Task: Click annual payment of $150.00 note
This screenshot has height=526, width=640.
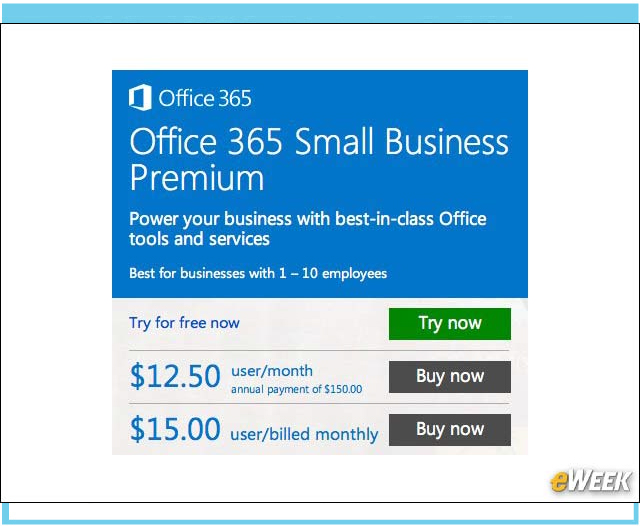Action: [x=296, y=389]
